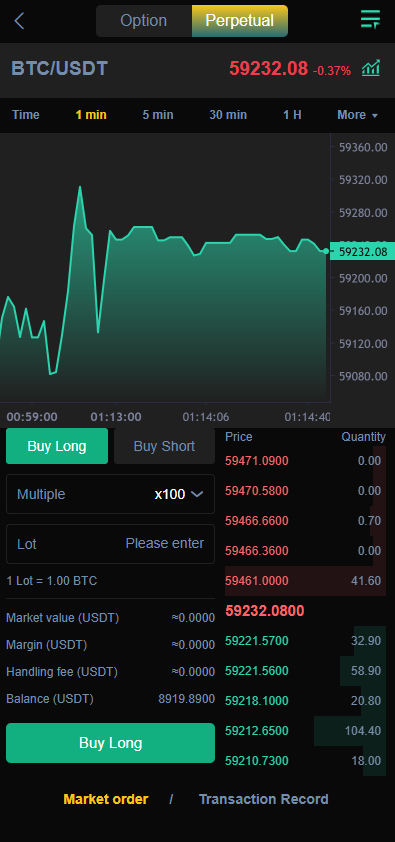Screen dimensions: 395x842
Task: Go back using the arrow icon
Action: [19, 21]
